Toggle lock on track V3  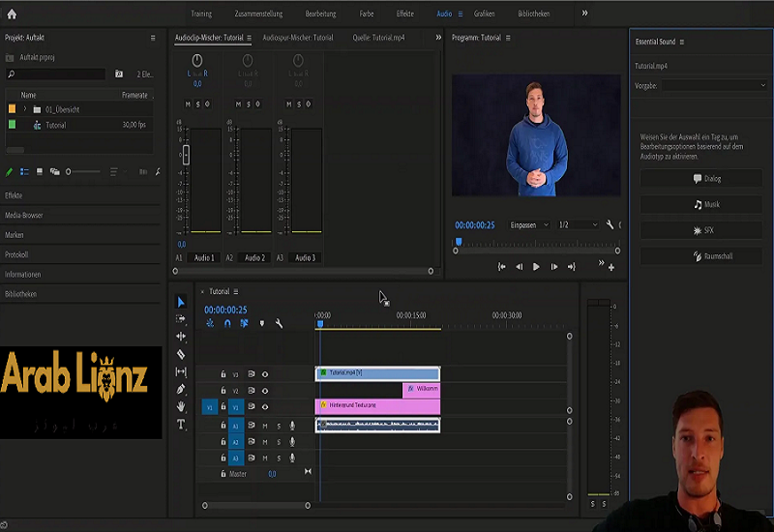[x=223, y=374]
